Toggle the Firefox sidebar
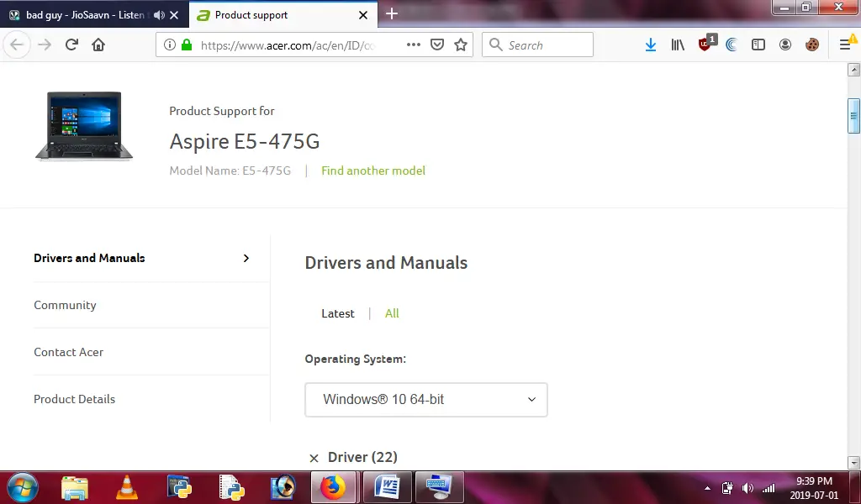This screenshot has height=504, width=861. (x=758, y=45)
